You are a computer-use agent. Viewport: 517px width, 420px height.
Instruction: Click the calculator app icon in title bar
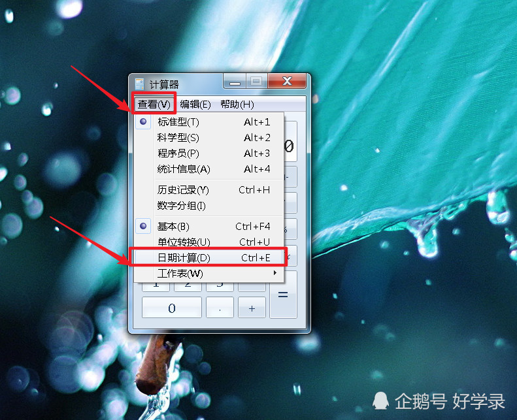(139, 84)
